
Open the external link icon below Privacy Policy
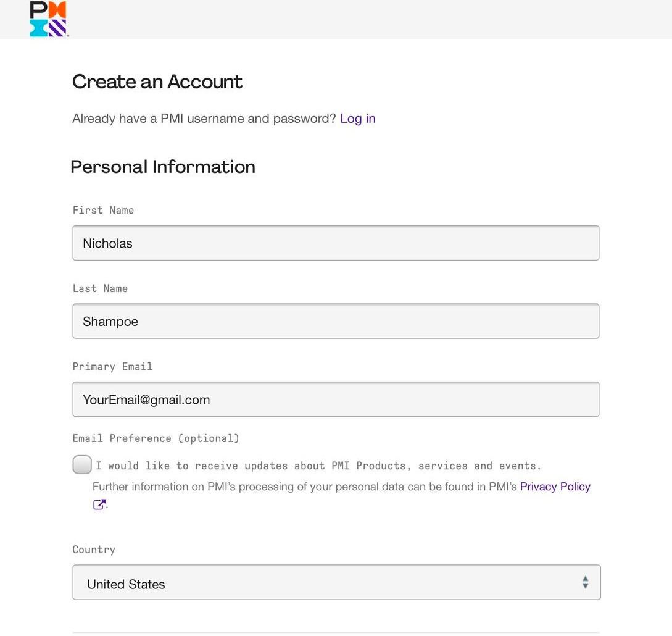(x=99, y=504)
